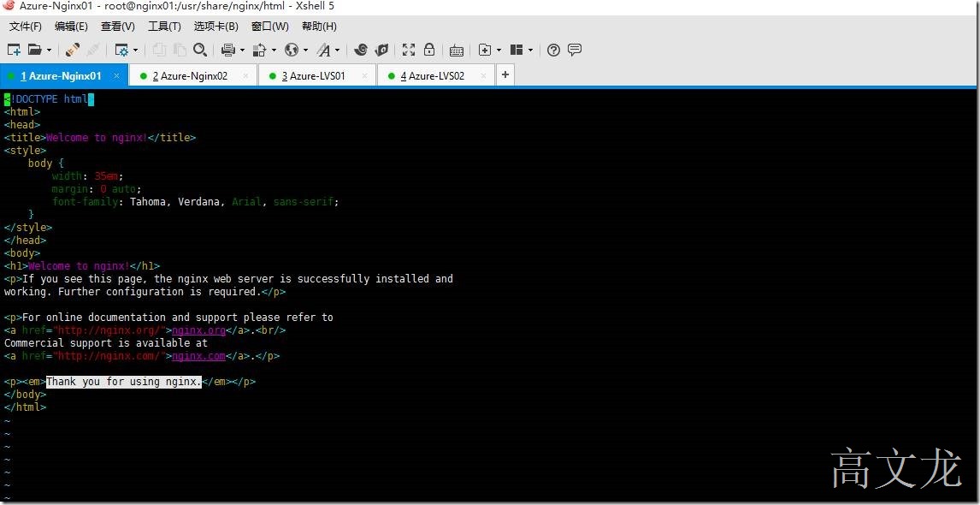Click the color scheme icon
This screenshot has width=980, height=505.
pyautogui.click(x=259, y=50)
